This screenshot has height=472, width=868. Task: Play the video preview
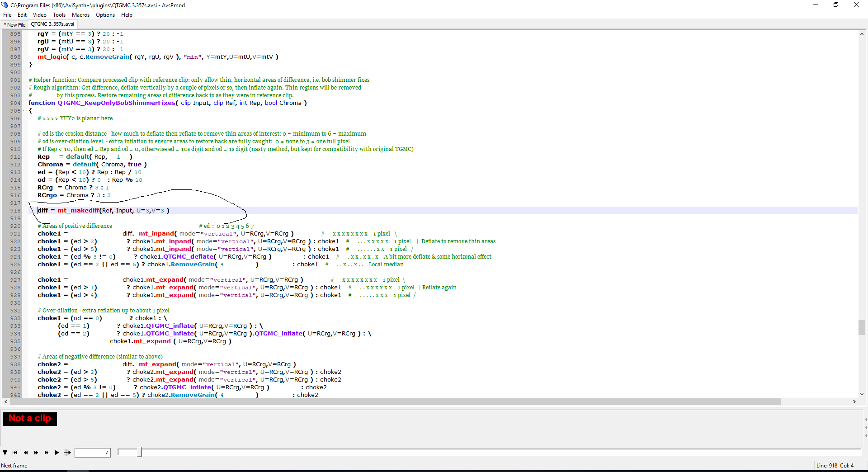coord(57,453)
